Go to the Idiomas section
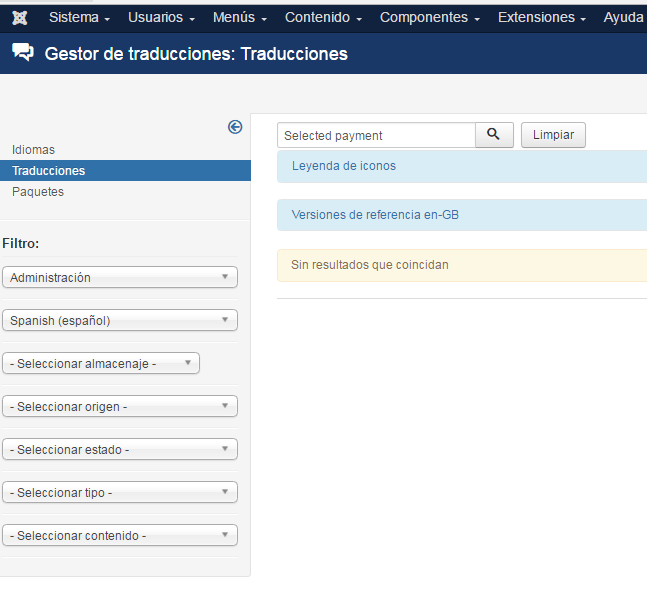 click(x=33, y=149)
